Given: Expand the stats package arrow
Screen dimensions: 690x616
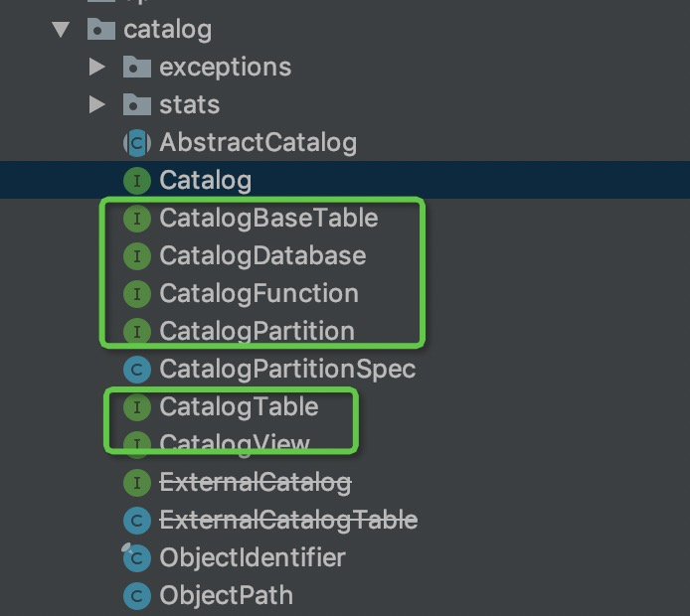Looking at the screenshot, I should pyautogui.click(x=96, y=104).
